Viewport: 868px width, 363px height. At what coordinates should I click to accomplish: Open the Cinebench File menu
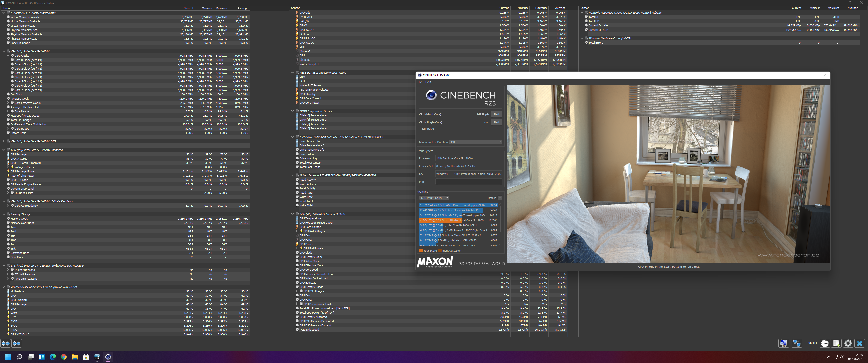pos(420,82)
